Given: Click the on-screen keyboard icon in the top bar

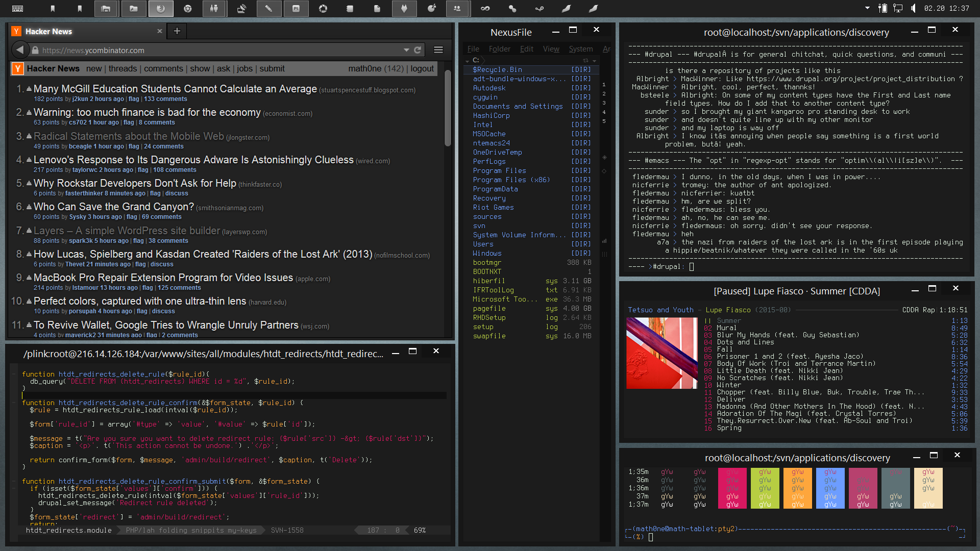Looking at the screenshot, I should (17, 9).
